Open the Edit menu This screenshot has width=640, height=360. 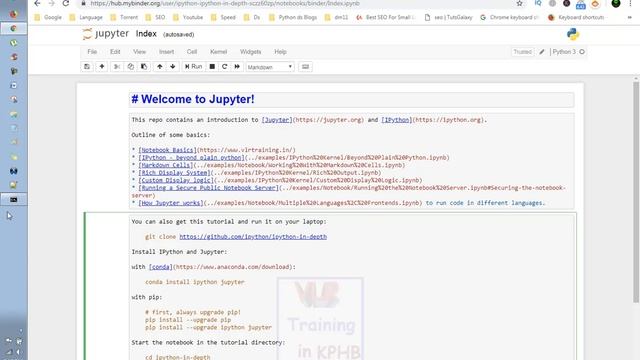tap(115, 52)
